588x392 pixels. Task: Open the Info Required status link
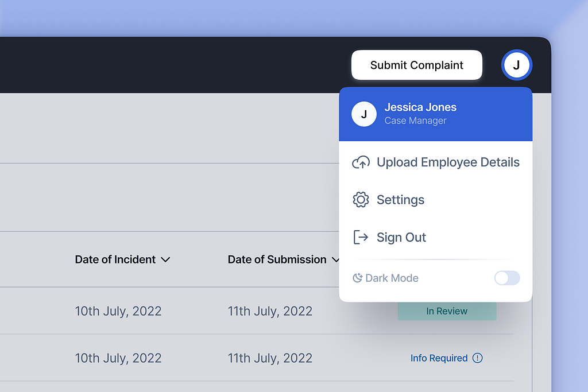click(x=439, y=358)
